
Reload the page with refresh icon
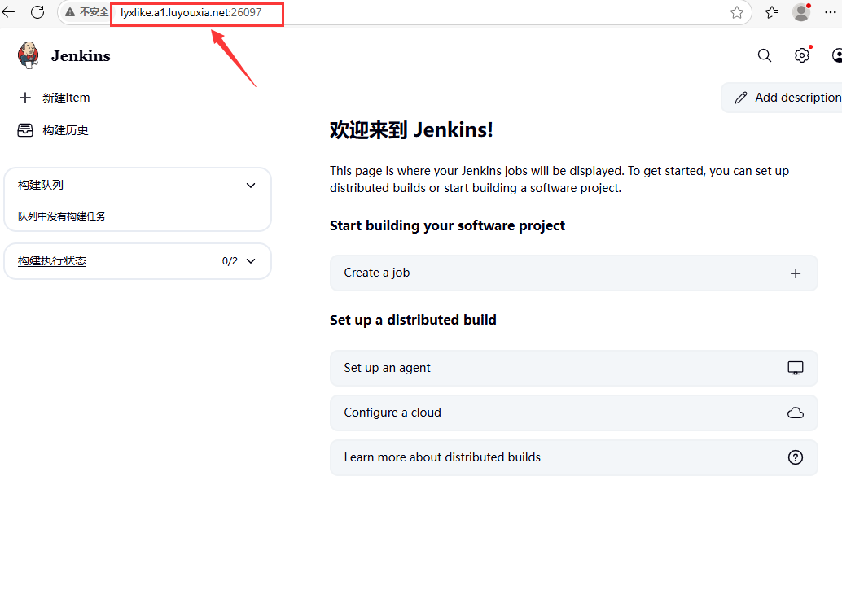tap(37, 12)
